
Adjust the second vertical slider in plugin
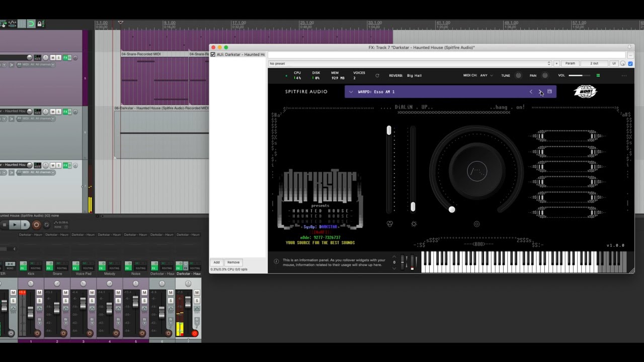413,168
